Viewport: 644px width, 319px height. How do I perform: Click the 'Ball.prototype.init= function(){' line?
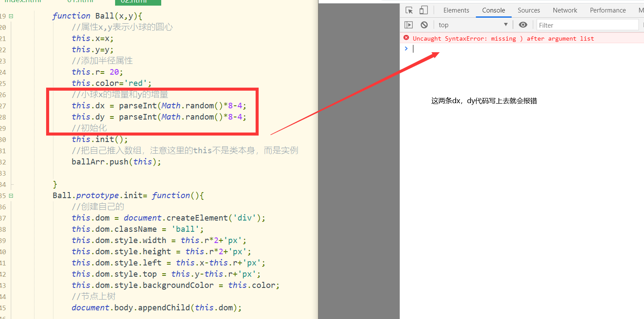click(x=128, y=196)
